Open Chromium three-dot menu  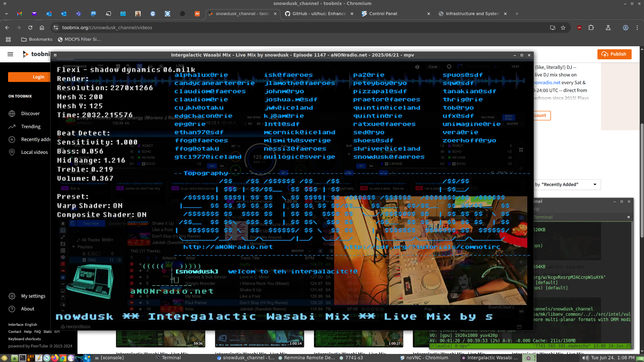pyautogui.click(x=637, y=27)
